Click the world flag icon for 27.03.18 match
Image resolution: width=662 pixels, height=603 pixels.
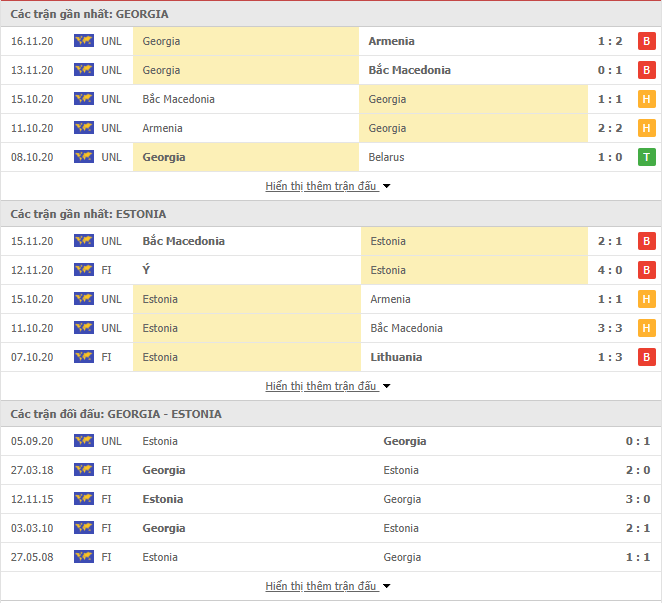coord(84,470)
